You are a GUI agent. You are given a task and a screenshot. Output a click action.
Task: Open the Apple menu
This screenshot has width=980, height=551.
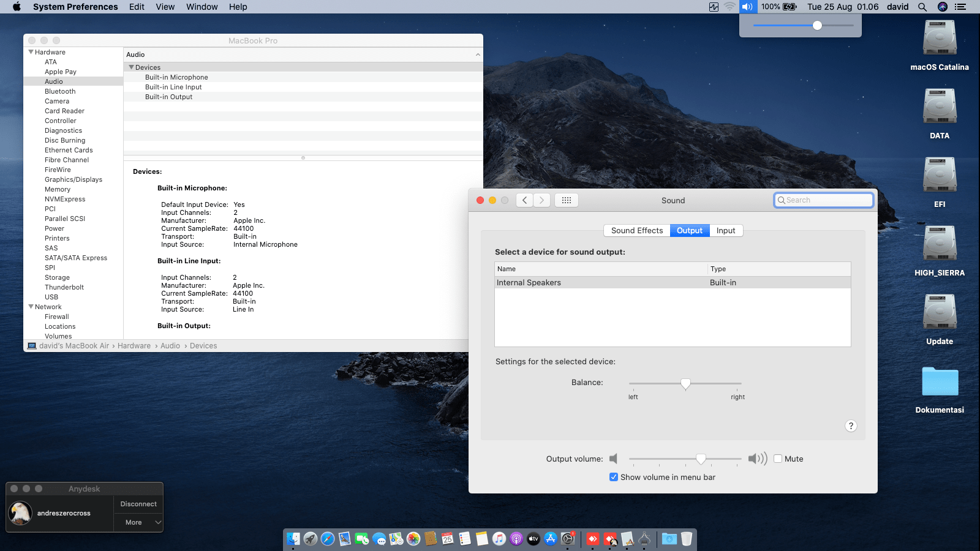tap(17, 7)
